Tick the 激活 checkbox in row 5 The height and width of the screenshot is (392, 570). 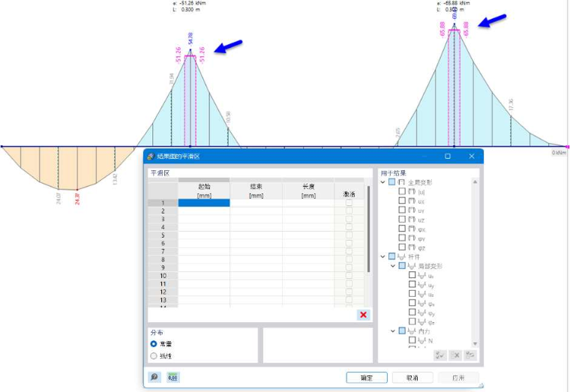pos(349,235)
